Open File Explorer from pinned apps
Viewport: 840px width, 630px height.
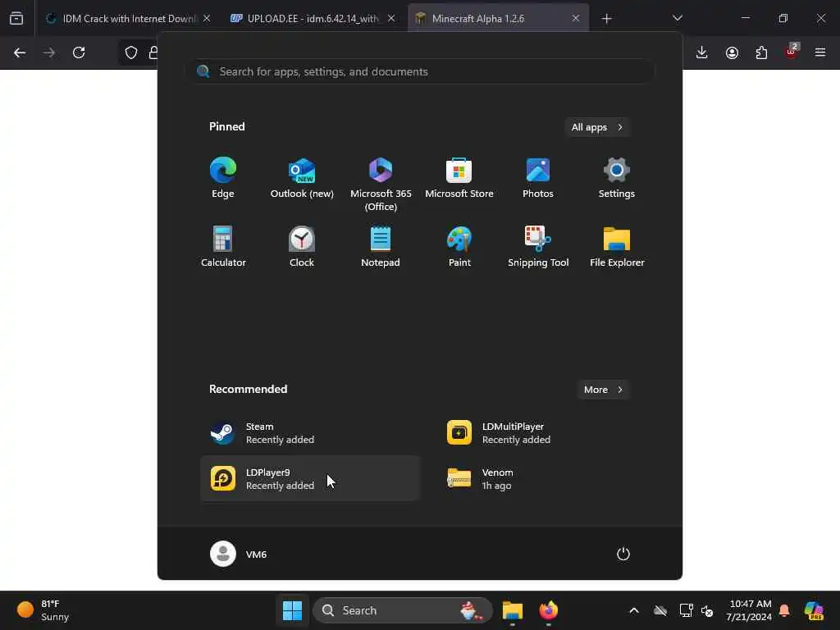tap(617, 247)
